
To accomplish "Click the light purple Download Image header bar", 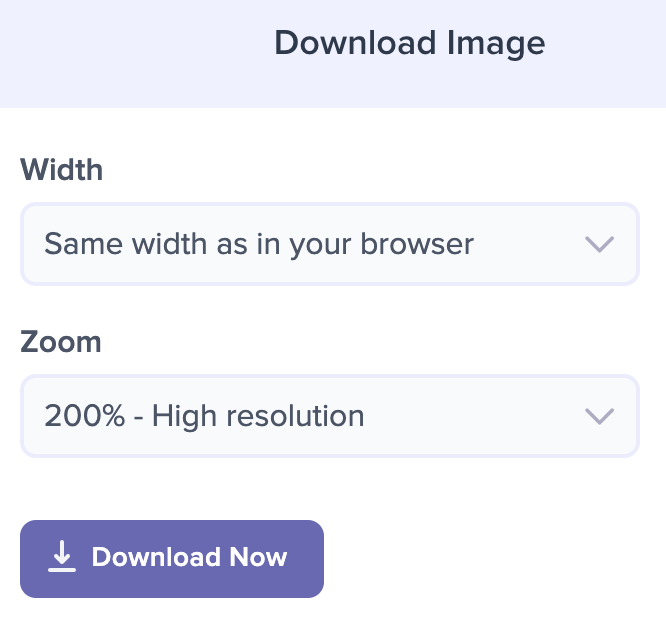I will 333,54.
